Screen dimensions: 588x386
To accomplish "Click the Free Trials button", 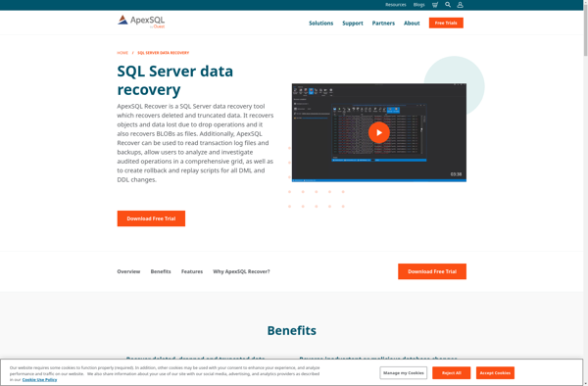I will 446,23.
